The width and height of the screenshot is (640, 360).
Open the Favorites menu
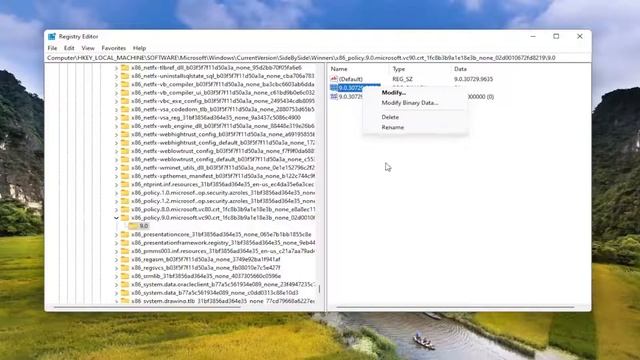click(x=113, y=48)
